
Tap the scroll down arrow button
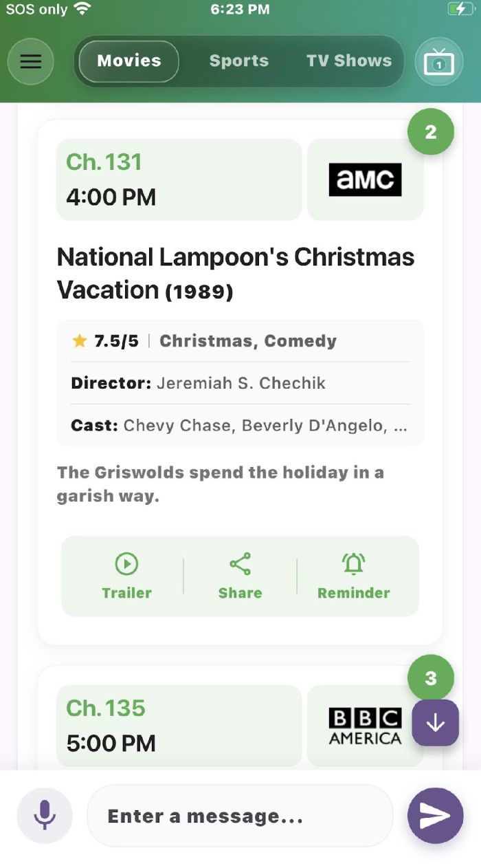435,723
